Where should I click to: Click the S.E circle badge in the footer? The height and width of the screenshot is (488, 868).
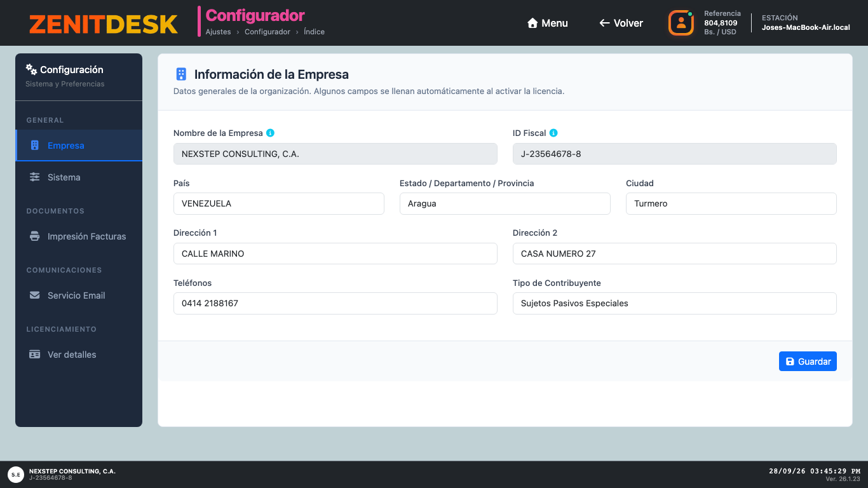coord(16,474)
